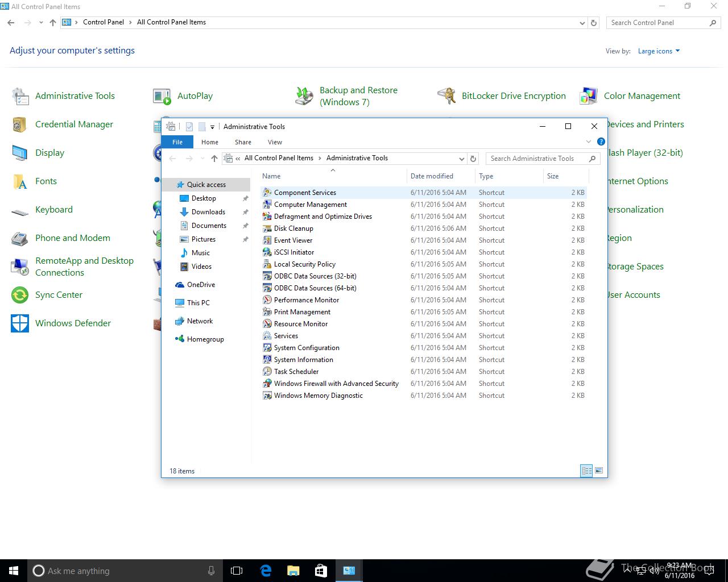Screen dimensions: 728x582
Task: Click the BitLocker Drive Encryption key icon
Action: (446, 96)
